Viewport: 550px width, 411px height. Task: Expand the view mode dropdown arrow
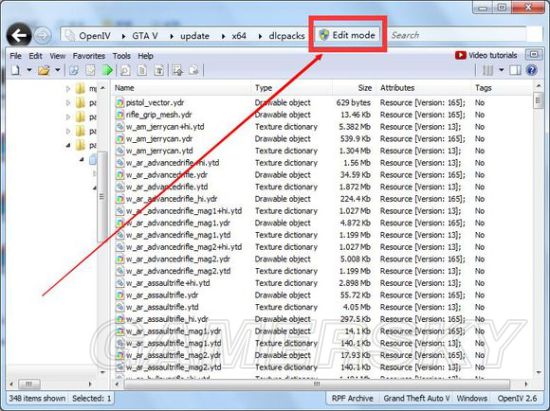[501, 70]
